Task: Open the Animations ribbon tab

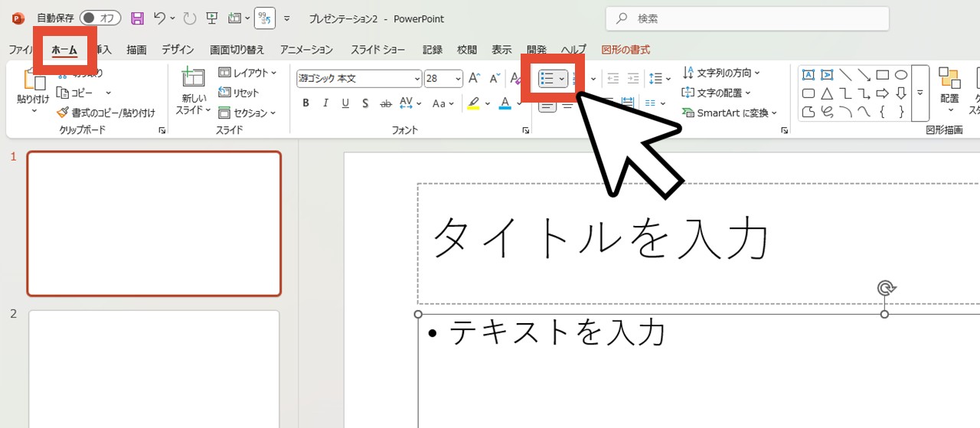Action: point(306,50)
